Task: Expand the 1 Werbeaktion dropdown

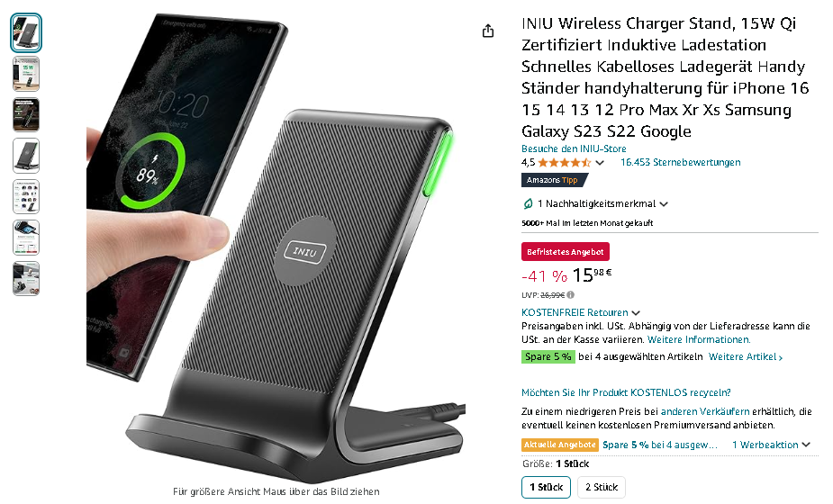Action: tap(806, 445)
